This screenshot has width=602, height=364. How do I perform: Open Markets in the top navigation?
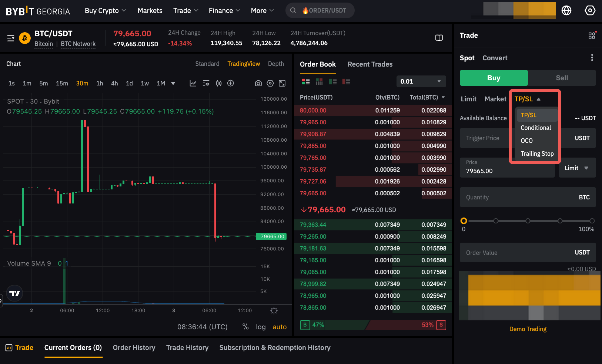[150, 10]
